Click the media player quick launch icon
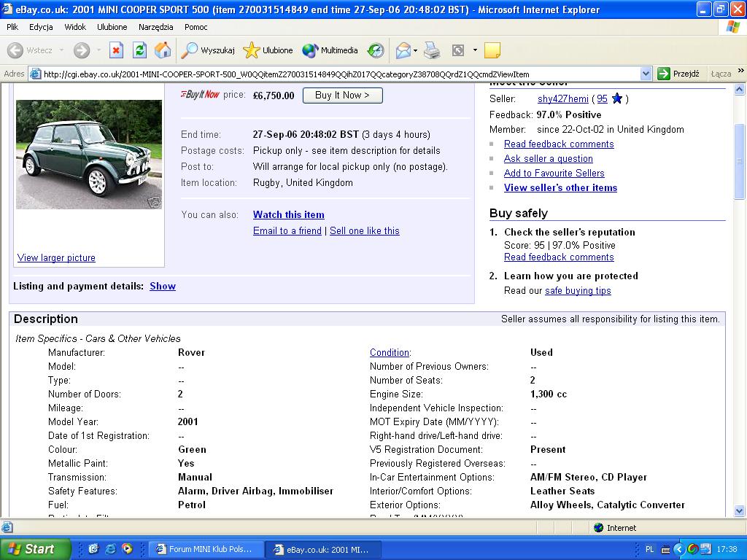The height and width of the screenshot is (560, 747). [127, 549]
